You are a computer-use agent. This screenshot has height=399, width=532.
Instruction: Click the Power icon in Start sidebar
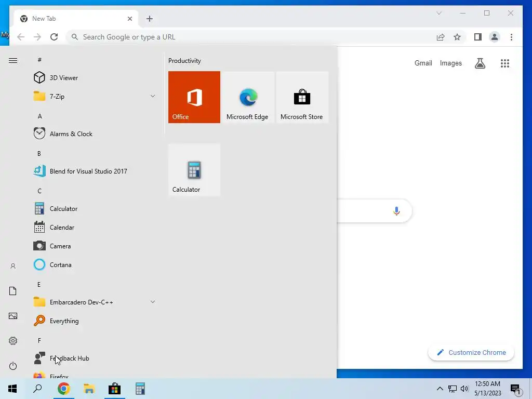13,366
